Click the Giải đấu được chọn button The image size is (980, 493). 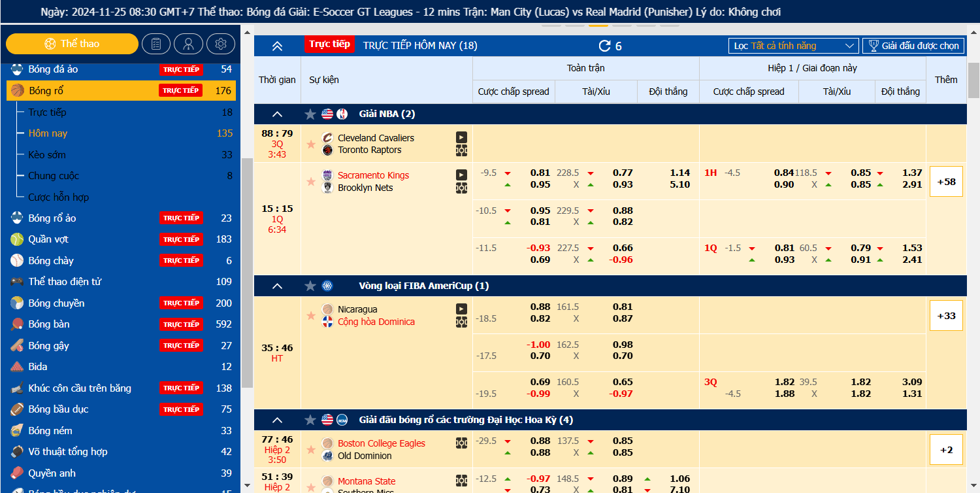pos(913,46)
